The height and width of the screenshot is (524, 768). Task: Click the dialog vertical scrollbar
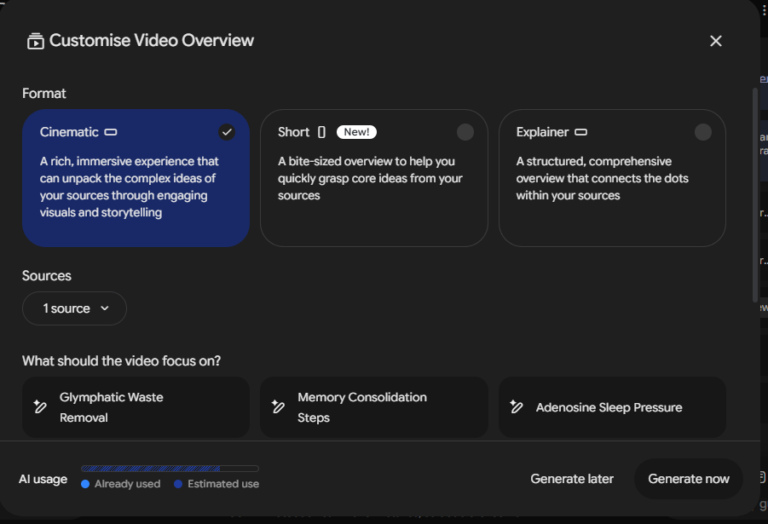coord(755,195)
